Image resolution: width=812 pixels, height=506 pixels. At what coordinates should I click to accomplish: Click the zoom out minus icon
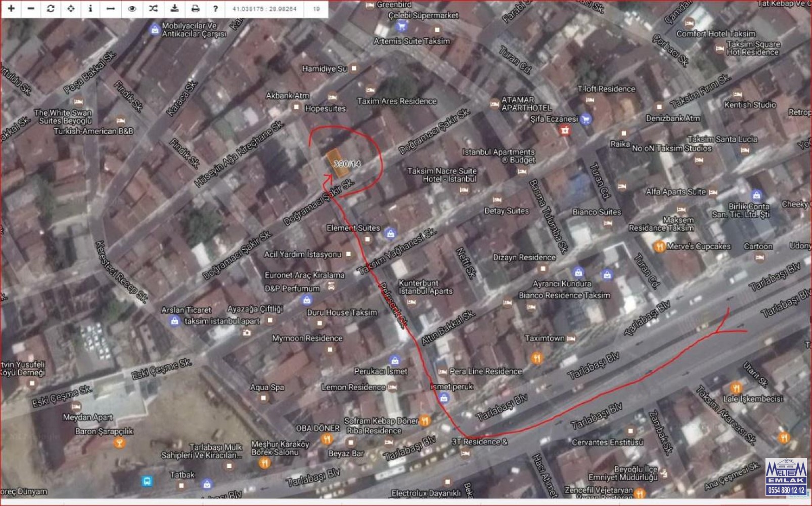tap(31, 9)
